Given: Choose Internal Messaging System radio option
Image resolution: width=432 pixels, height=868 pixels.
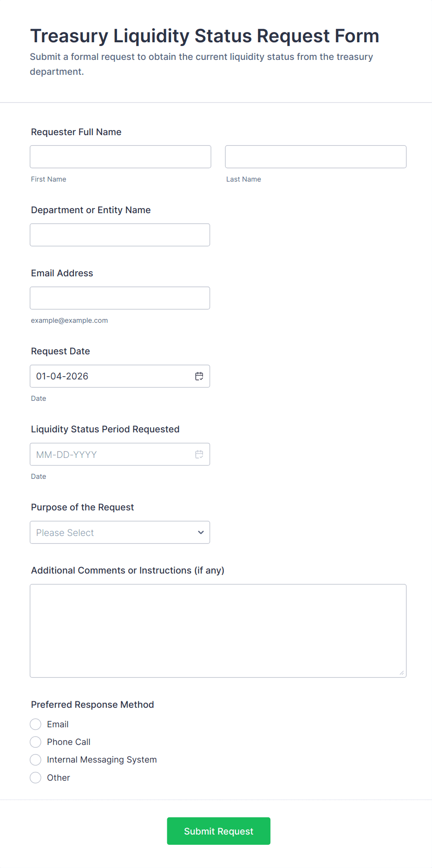Looking at the screenshot, I should coord(36,759).
